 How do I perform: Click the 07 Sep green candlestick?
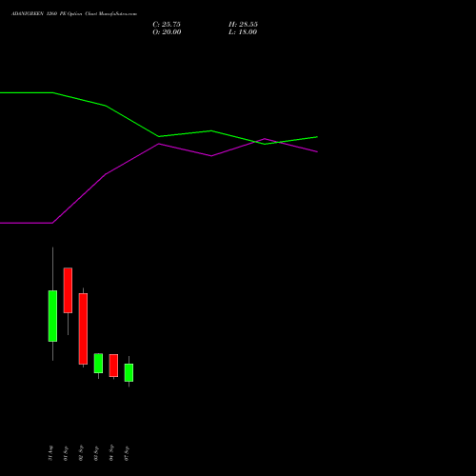point(129,372)
